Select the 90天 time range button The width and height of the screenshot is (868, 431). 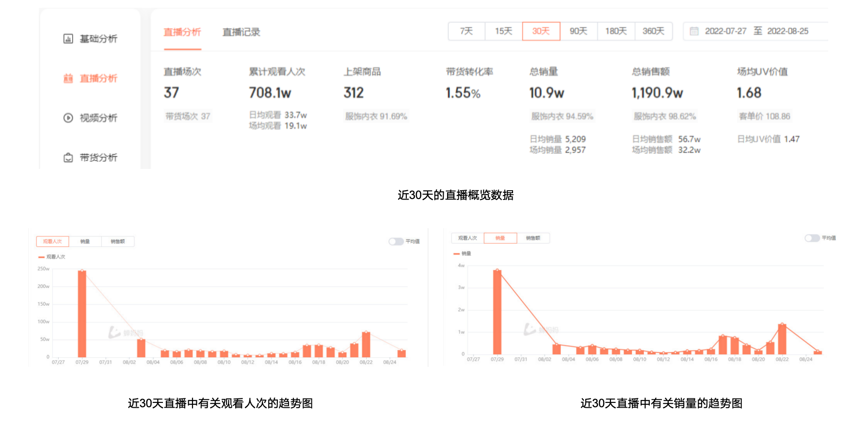pos(579,32)
